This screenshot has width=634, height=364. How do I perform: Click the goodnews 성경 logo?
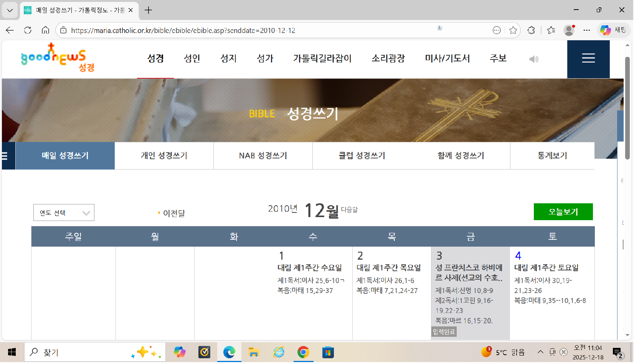coord(58,58)
